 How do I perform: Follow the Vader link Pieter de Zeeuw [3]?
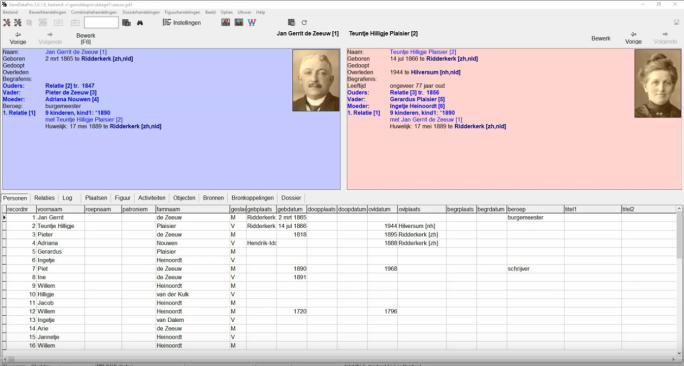(x=71, y=92)
